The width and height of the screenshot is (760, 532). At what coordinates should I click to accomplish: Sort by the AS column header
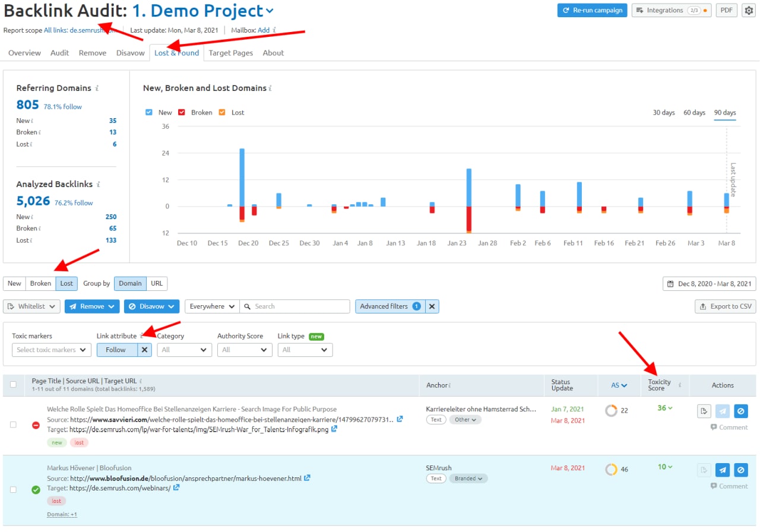(x=619, y=385)
